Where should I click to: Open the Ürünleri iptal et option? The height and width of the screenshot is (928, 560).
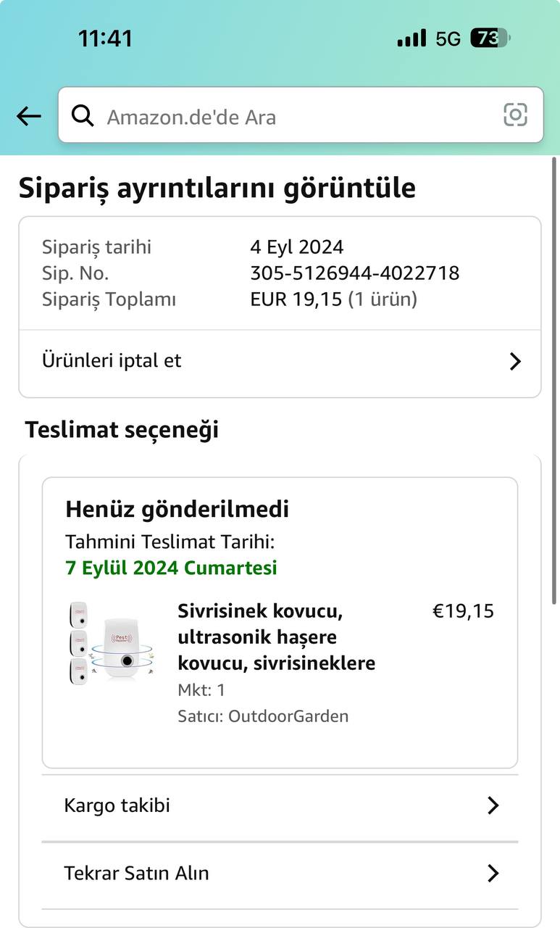tap(112, 361)
